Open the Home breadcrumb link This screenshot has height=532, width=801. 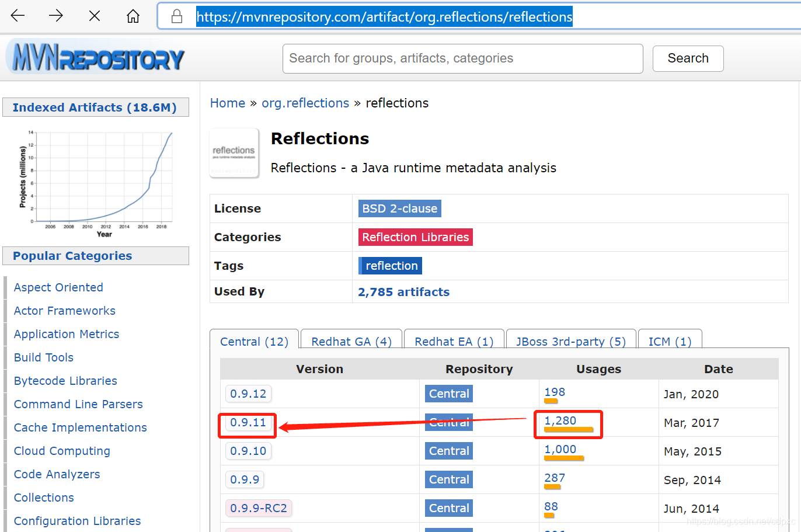(x=228, y=103)
